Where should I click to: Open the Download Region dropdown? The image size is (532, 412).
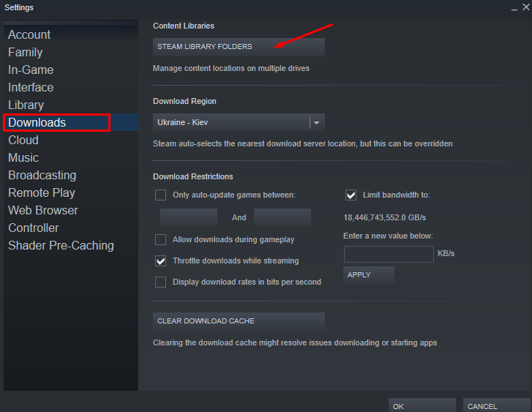[239, 122]
